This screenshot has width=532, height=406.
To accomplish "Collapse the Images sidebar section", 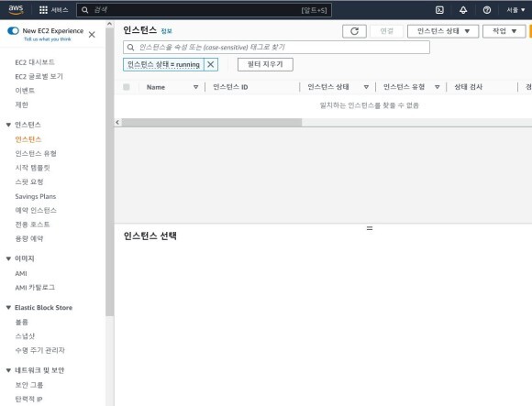I will point(8,258).
